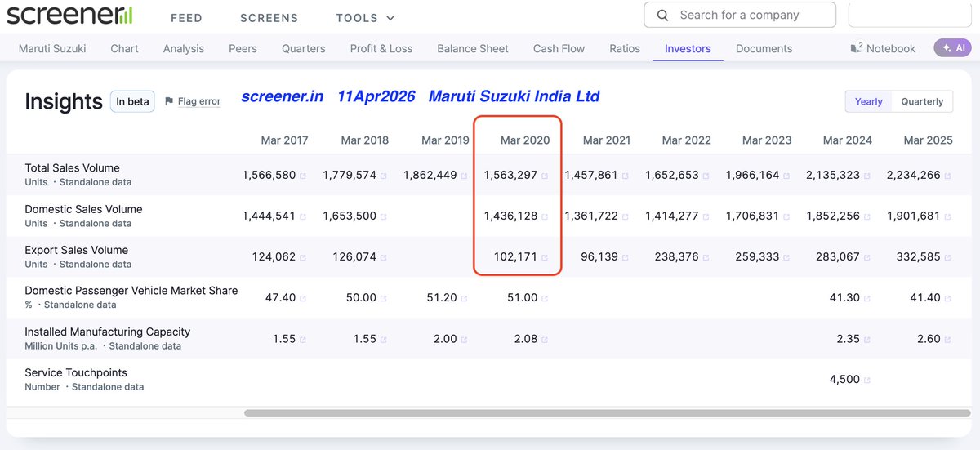Click Installed Manufacturing Capacity row label

coord(107,332)
